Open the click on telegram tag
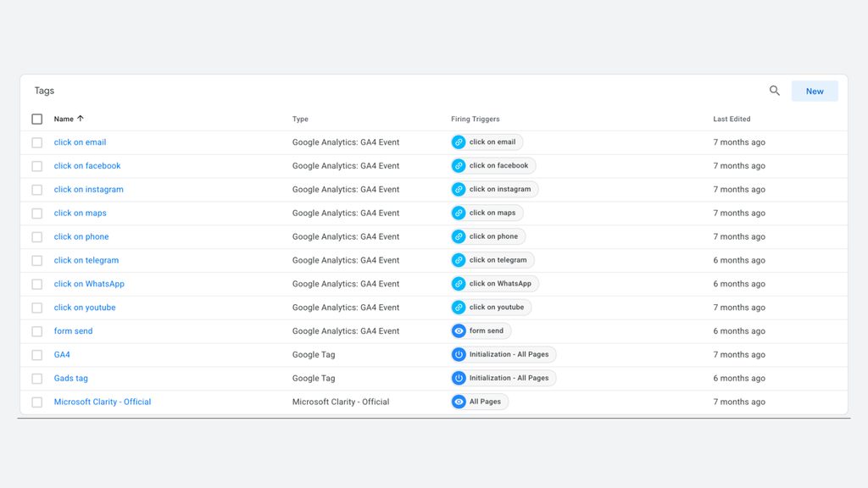Viewport: 868px width, 488px height. pos(86,260)
